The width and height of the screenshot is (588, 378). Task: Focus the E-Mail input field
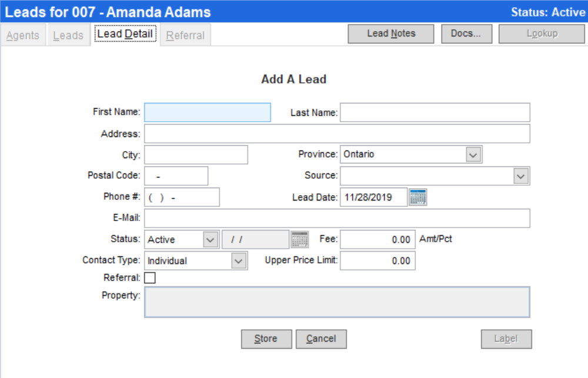[338, 218]
